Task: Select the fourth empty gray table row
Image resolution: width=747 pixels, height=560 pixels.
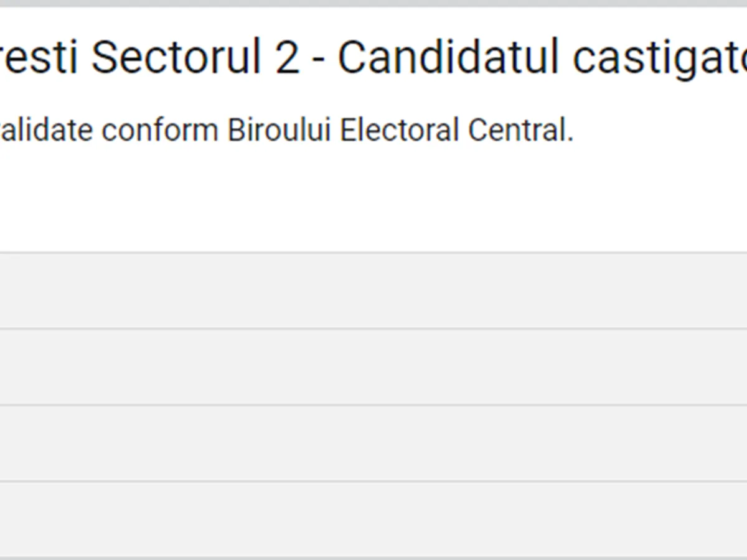Action: 374,519
